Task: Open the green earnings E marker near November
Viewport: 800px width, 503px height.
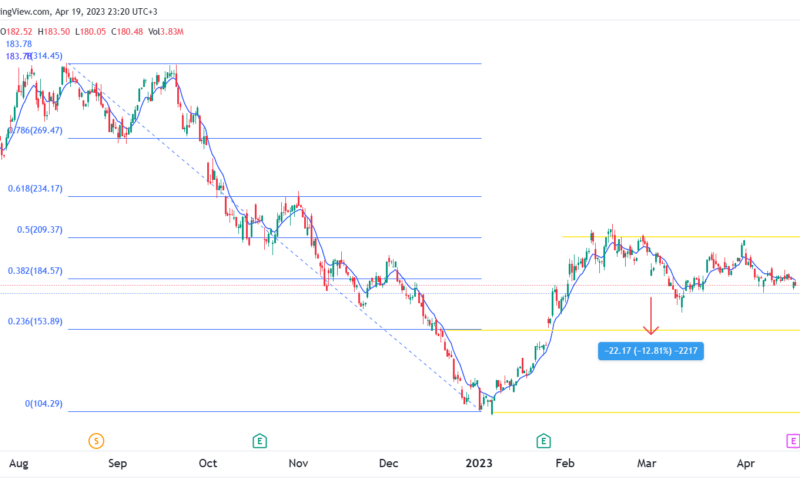Action: pos(260,441)
